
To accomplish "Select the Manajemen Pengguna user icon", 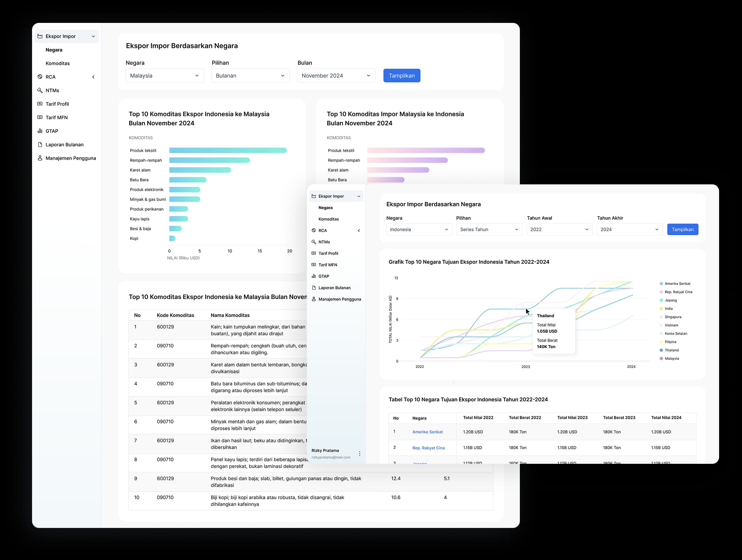I will point(40,158).
